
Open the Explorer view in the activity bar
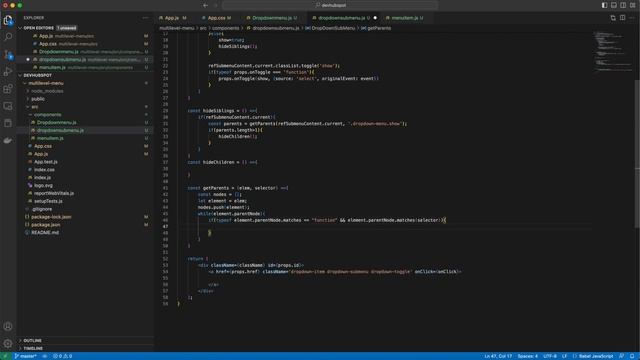pos(8,20)
